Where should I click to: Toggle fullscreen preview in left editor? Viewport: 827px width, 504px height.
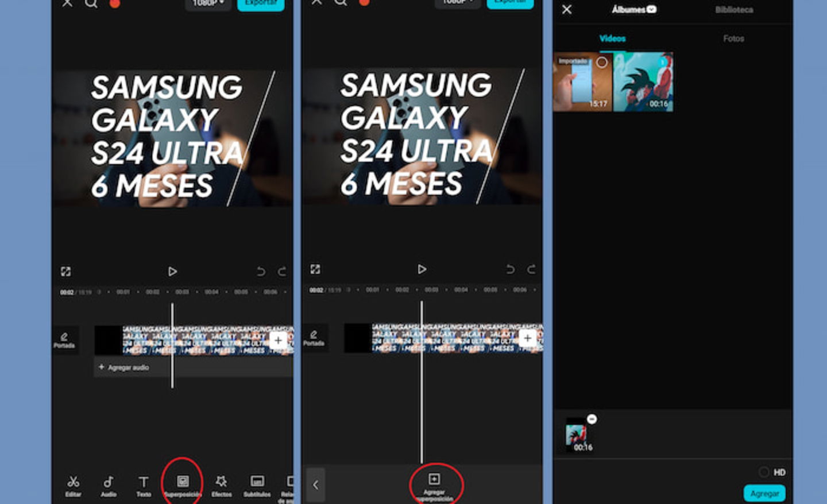click(x=65, y=272)
